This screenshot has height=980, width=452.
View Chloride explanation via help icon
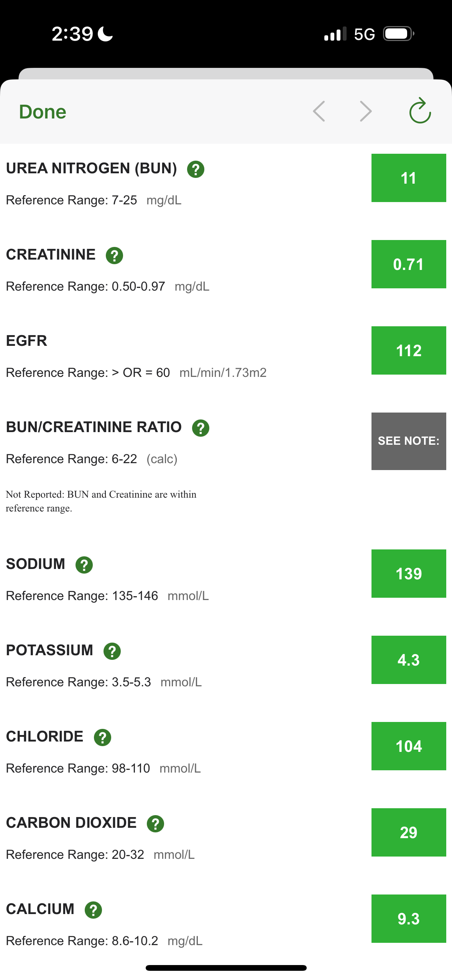(102, 737)
